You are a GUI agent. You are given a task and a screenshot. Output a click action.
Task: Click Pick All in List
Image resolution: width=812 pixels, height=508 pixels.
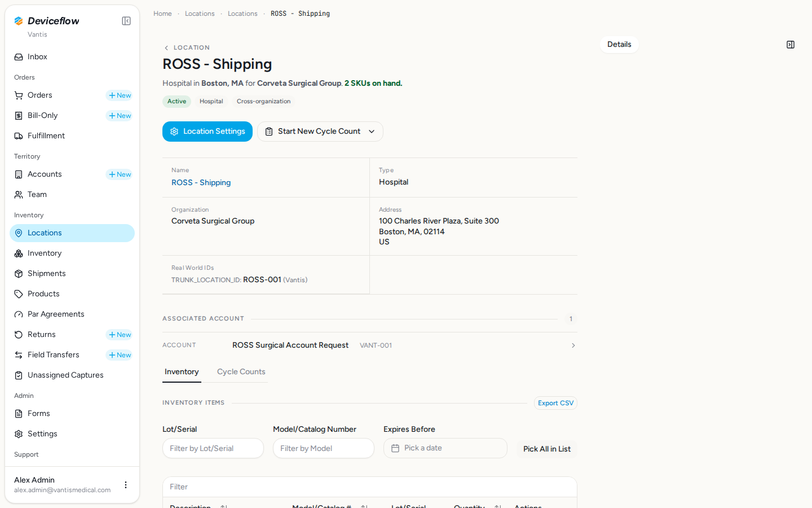tap(547, 449)
